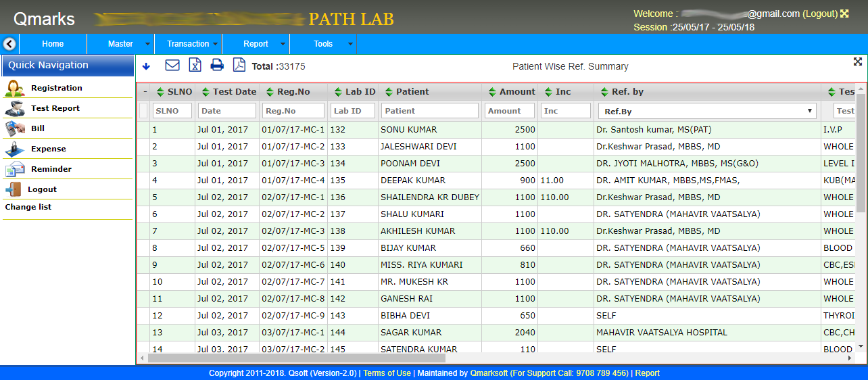The image size is (868, 380).
Task: Collapse sidebar with the round back arrow
Action: [9, 44]
